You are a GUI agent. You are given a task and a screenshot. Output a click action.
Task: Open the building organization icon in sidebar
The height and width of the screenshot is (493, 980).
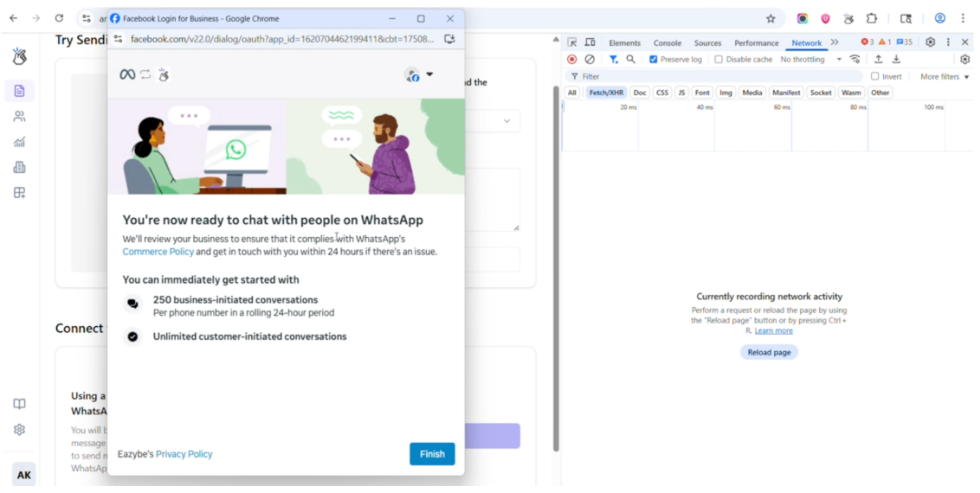coord(19,167)
